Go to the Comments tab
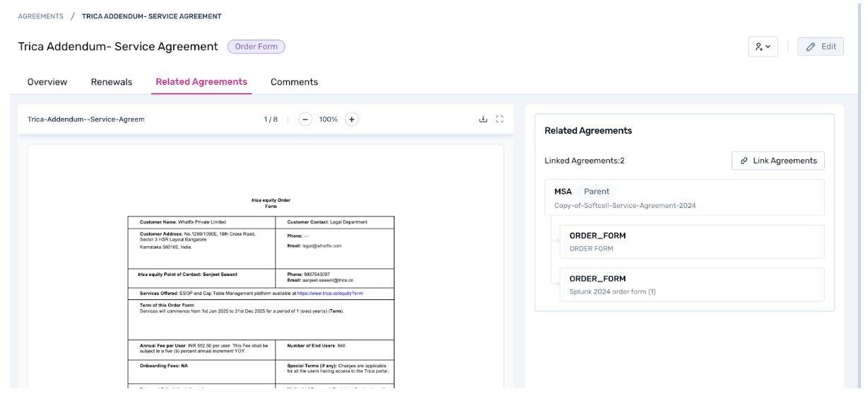The image size is (868, 399). [294, 82]
